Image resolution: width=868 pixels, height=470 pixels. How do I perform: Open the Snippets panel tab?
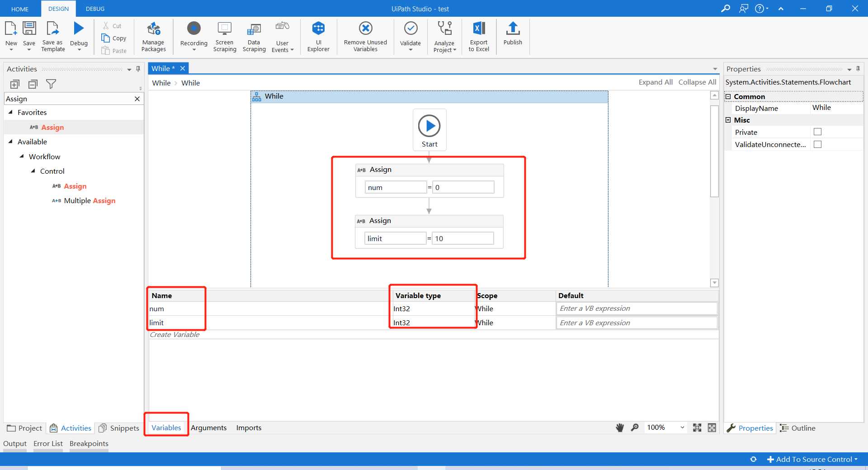[x=119, y=428]
